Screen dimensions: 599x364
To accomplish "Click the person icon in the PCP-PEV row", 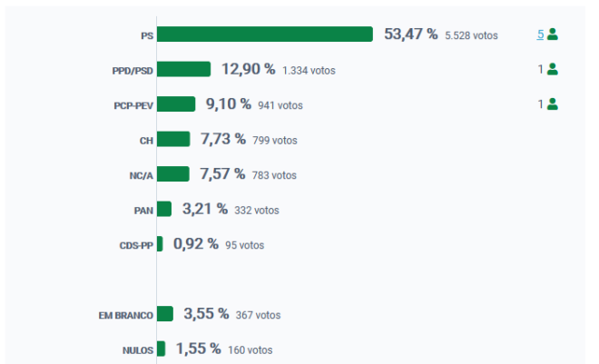I will (553, 103).
